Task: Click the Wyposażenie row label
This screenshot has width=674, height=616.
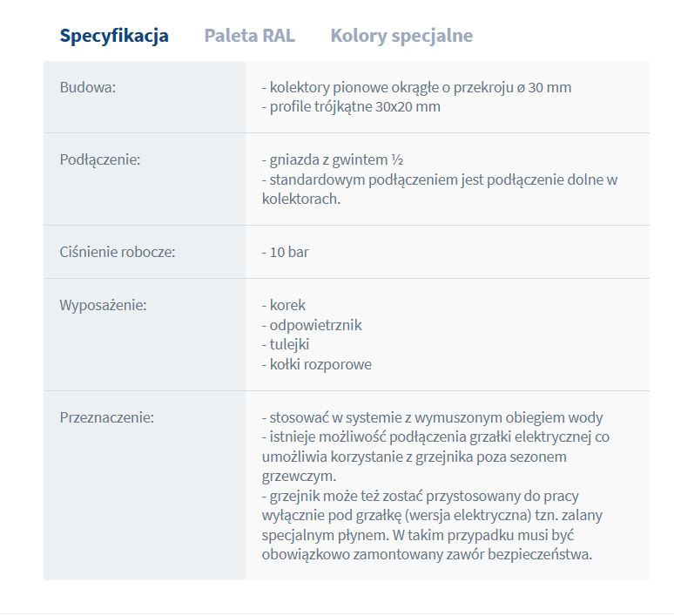Action: [x=103, y=305]
